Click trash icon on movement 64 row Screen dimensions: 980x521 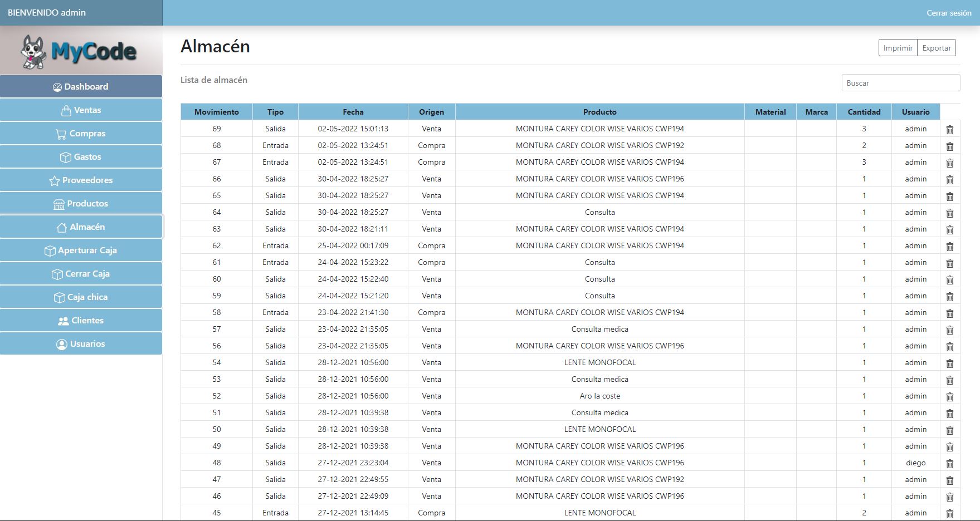pos(950,213)
